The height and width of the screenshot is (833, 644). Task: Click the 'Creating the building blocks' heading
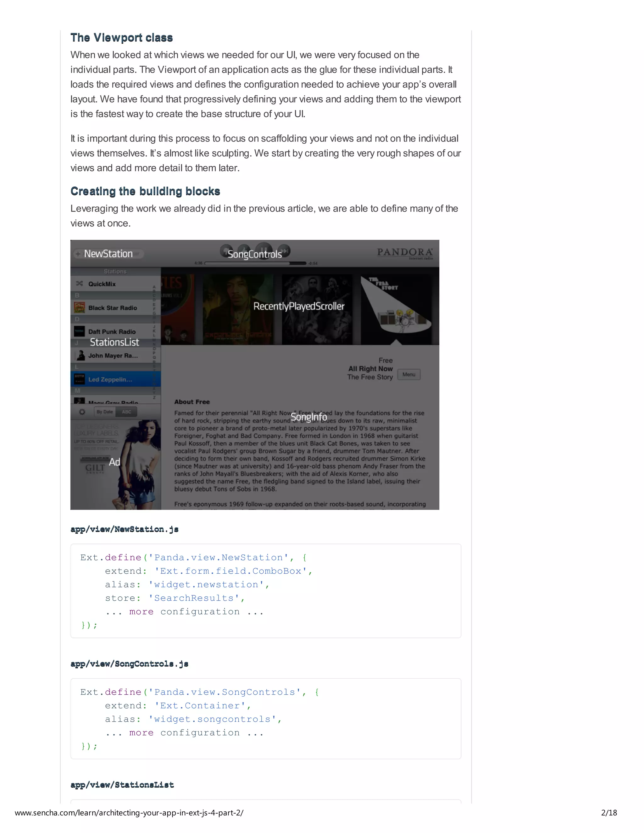(x=145, y=191)
